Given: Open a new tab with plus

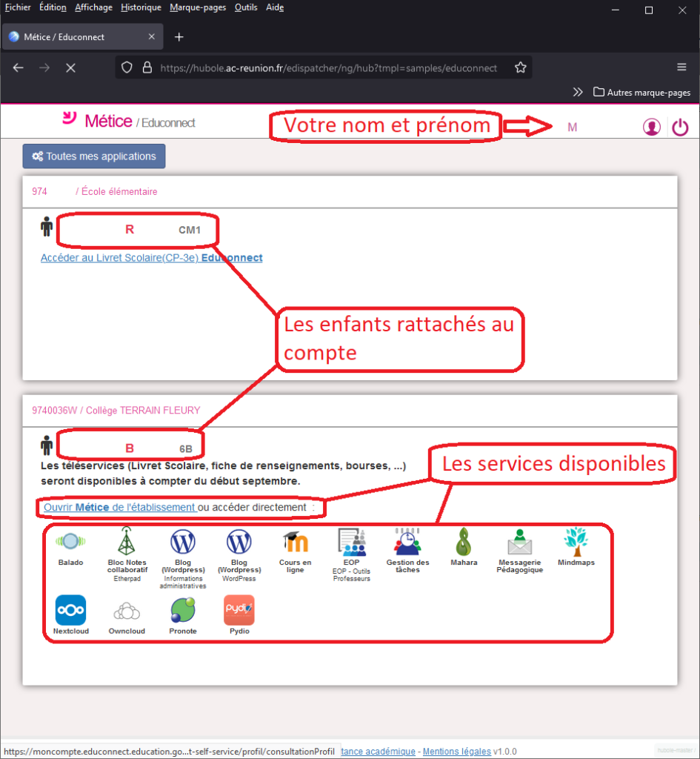Looking at the screenshot, I should tap(179, 37).
